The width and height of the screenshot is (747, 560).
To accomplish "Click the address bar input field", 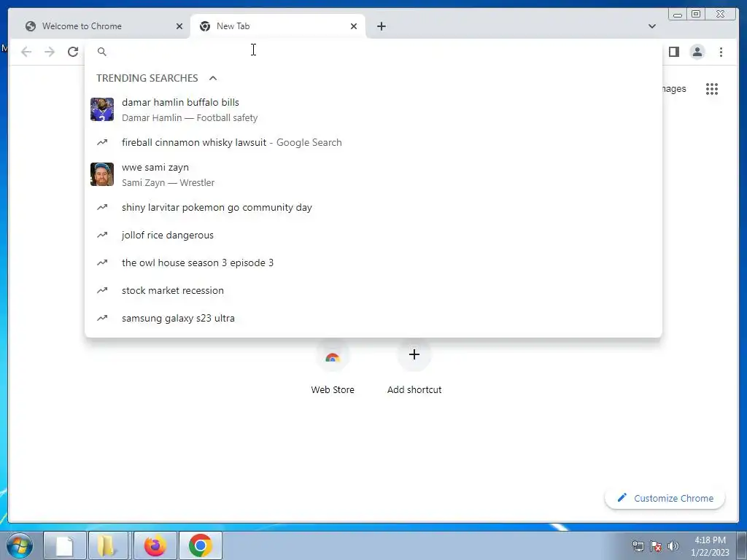I will (x=373, y=52).
